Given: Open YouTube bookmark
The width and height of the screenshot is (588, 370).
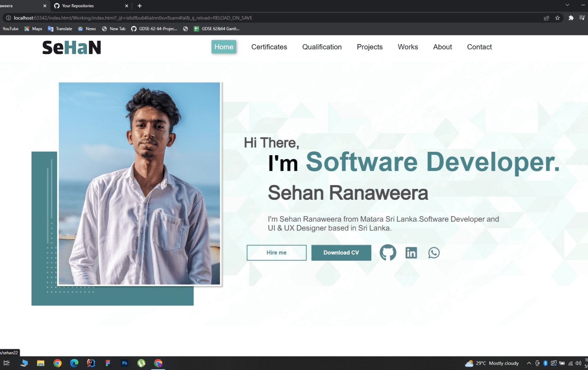Looking at the screenshot, I should tap(10, 29).
